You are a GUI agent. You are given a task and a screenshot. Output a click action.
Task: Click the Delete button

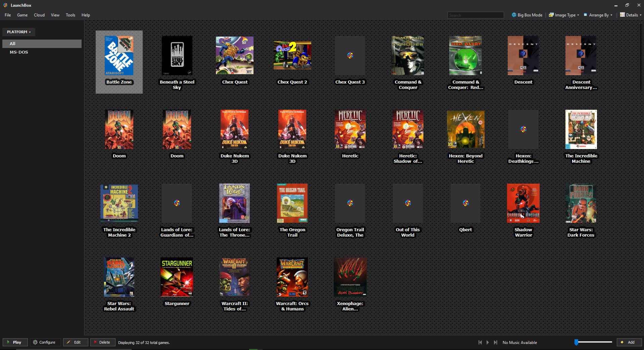(x=103, y=342)
